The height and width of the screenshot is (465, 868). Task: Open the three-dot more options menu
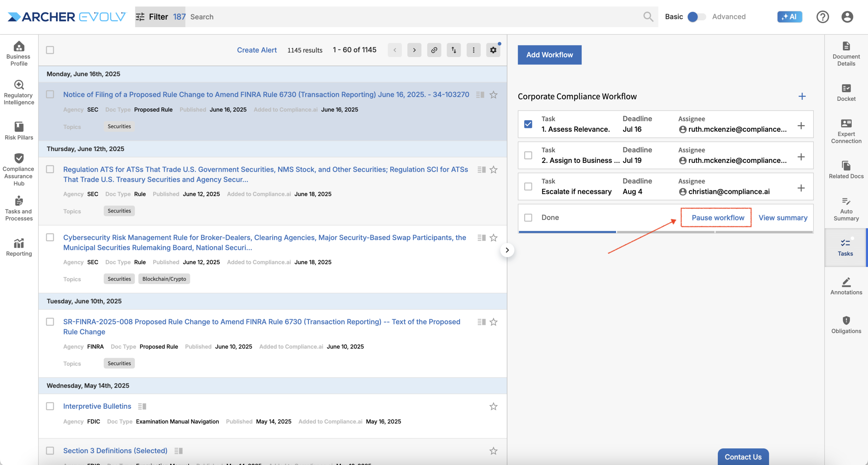473,50
